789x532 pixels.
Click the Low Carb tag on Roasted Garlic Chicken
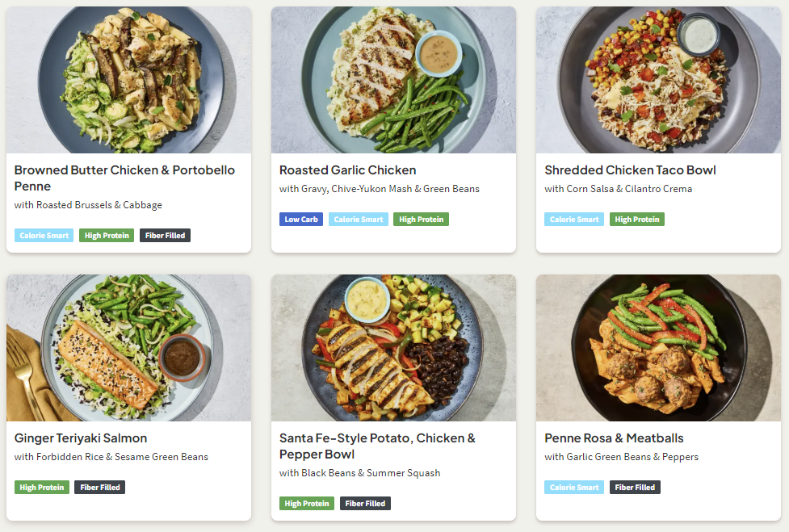pos(301,220)
